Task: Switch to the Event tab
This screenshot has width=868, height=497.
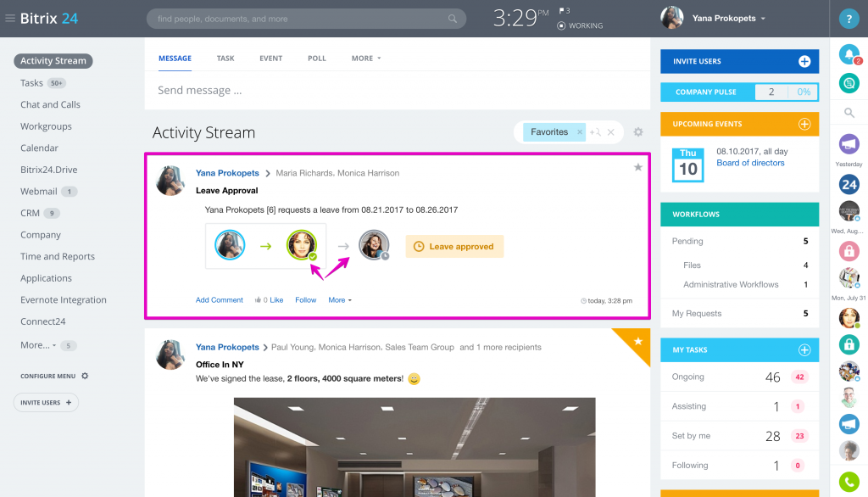Action: [x=270, y=59]
